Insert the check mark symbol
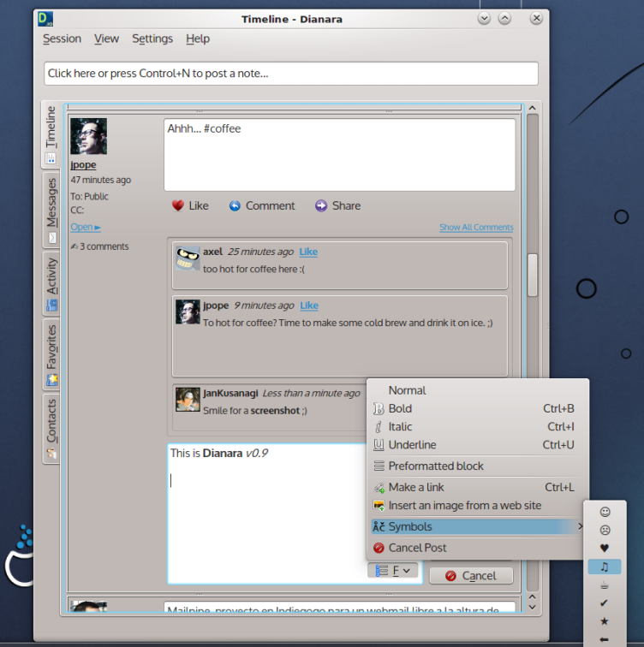644x647 pixels. 605,603
